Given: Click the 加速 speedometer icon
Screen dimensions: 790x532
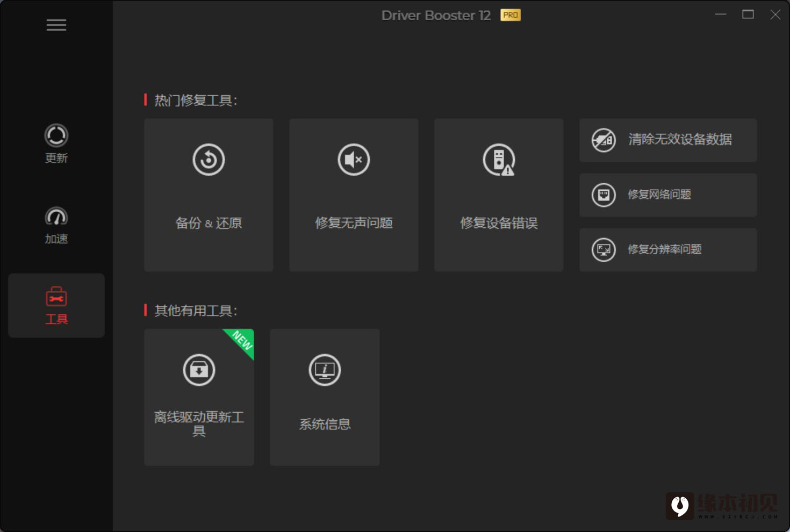Looking at the screenshot, I should pos(56,217).
